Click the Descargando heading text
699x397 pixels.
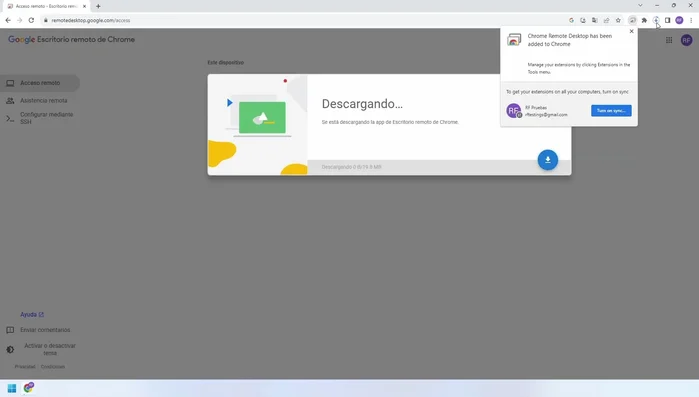tap(362, 104)
